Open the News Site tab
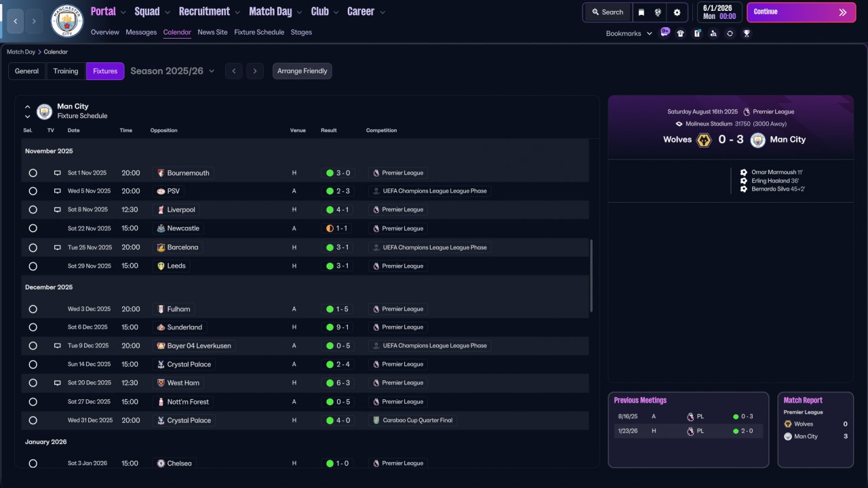Image resolution: width=868 pixels, height=488 pixels. (213, 32)
